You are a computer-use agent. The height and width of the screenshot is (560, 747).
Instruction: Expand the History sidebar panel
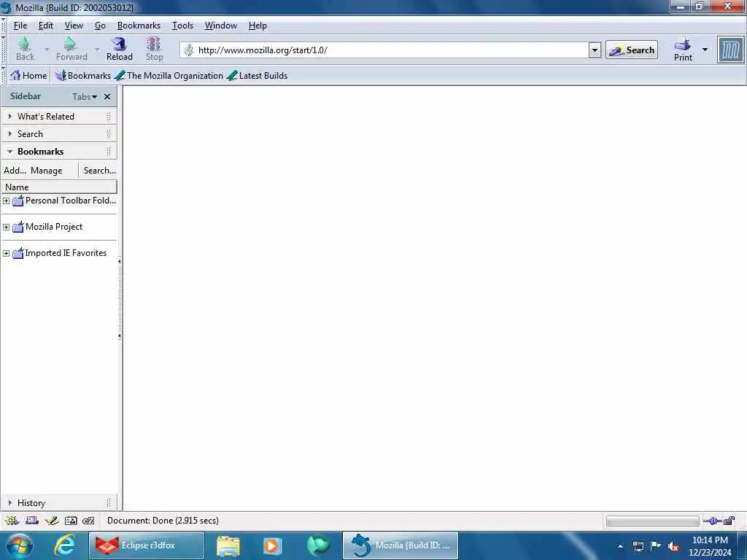[59, 502]
